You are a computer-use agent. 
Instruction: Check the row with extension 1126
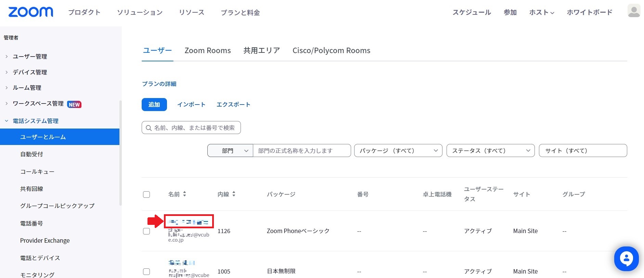(146, 231)
